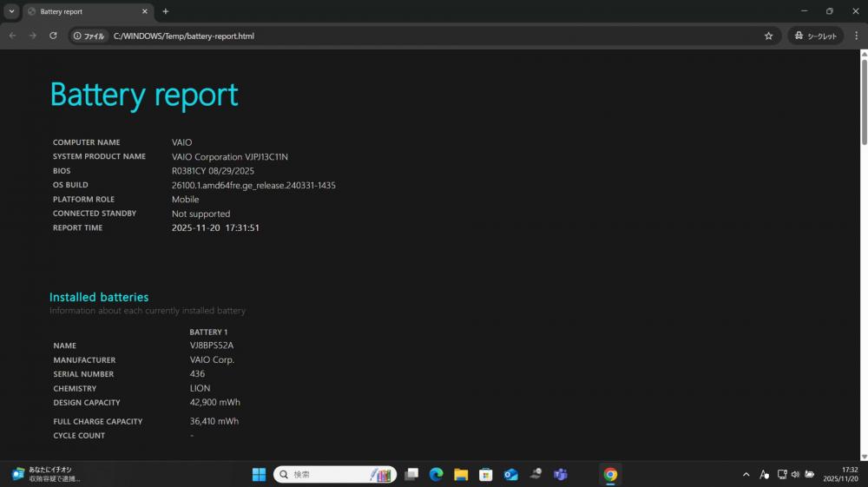Go forward to next page
Image resolution: width=868 pixels, height=487 pixels.
33,36
